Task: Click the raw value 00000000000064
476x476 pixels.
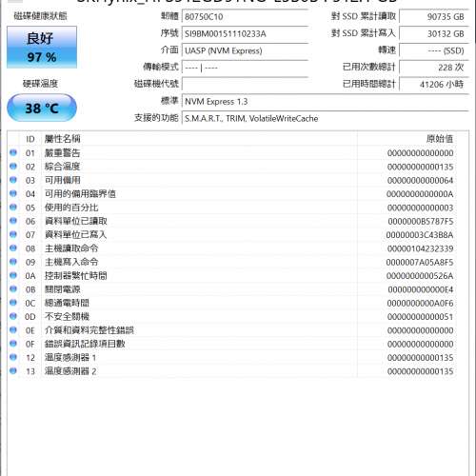Action: pos(420,181)
